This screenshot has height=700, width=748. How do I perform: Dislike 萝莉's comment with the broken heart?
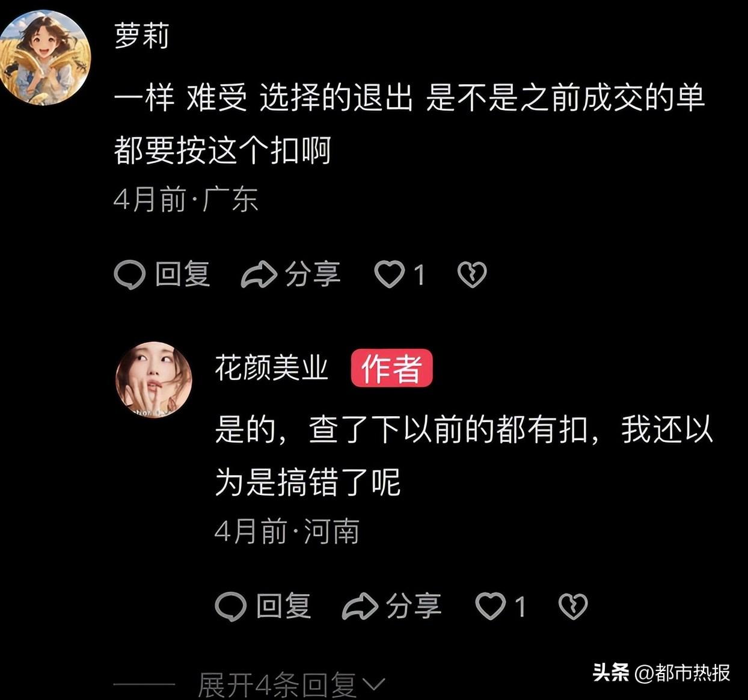pos(472,275)
